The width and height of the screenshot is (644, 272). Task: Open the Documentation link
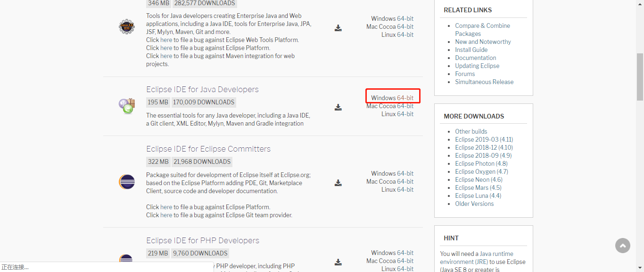(475, 58)
